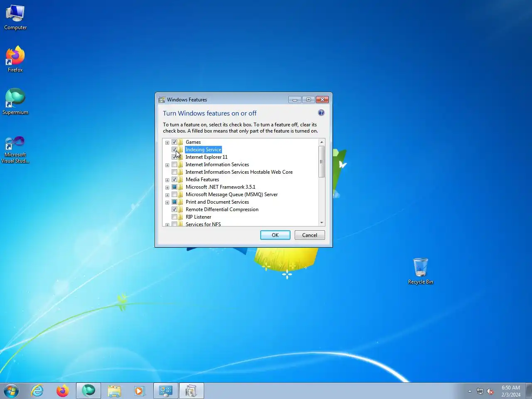Expand the Internet Information Services node

pyautogui.click(x=167, y=165)
